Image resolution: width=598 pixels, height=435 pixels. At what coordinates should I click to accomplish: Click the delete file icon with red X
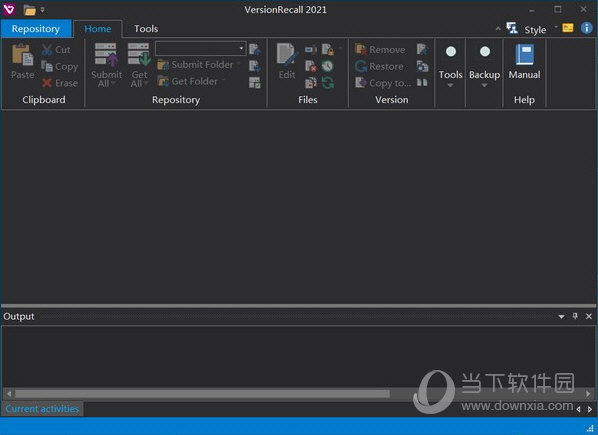pos(311,66)
